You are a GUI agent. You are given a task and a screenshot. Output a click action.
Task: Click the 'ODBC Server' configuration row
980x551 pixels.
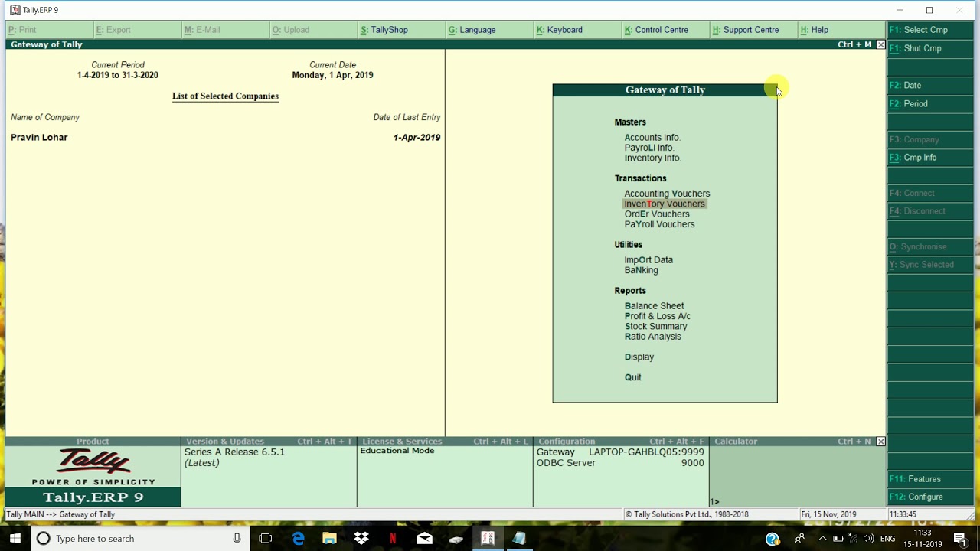tap(620, 463)
